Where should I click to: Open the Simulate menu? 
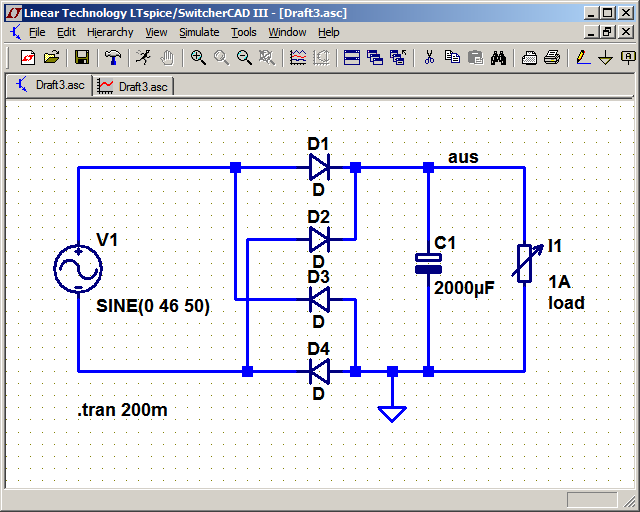pyautogui.click(x=199, y=32)
